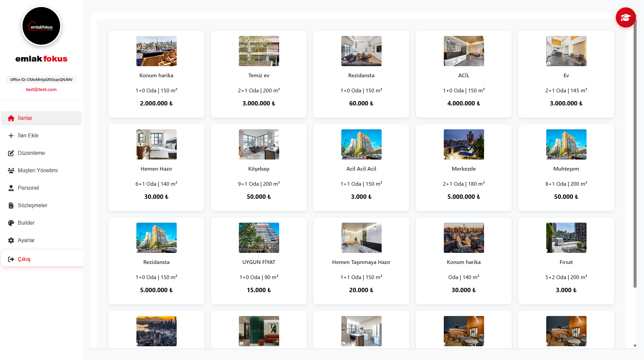Click the edit pencil icon for Düzenleme
The width and height of the screenshot is (644, 360).
11,153
